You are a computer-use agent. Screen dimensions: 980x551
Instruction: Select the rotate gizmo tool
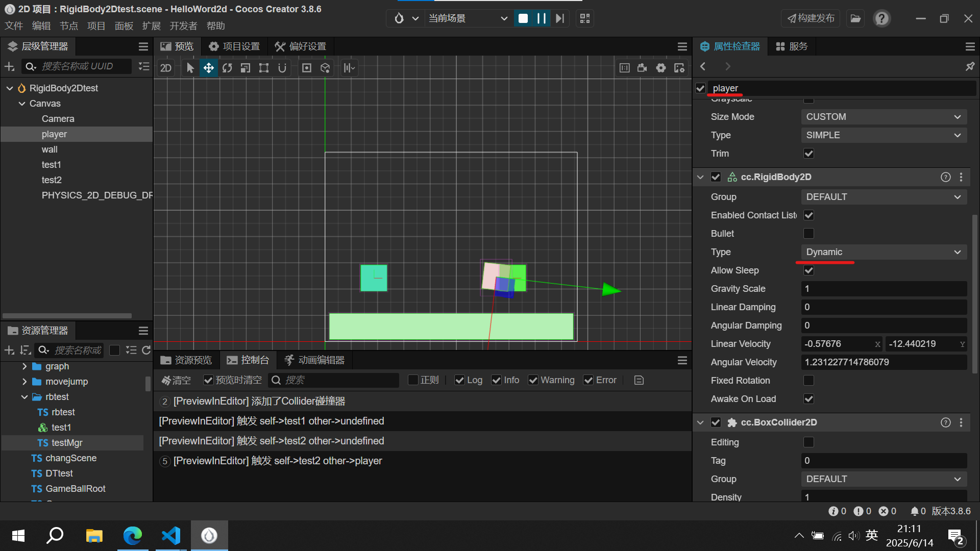[227, 68]
